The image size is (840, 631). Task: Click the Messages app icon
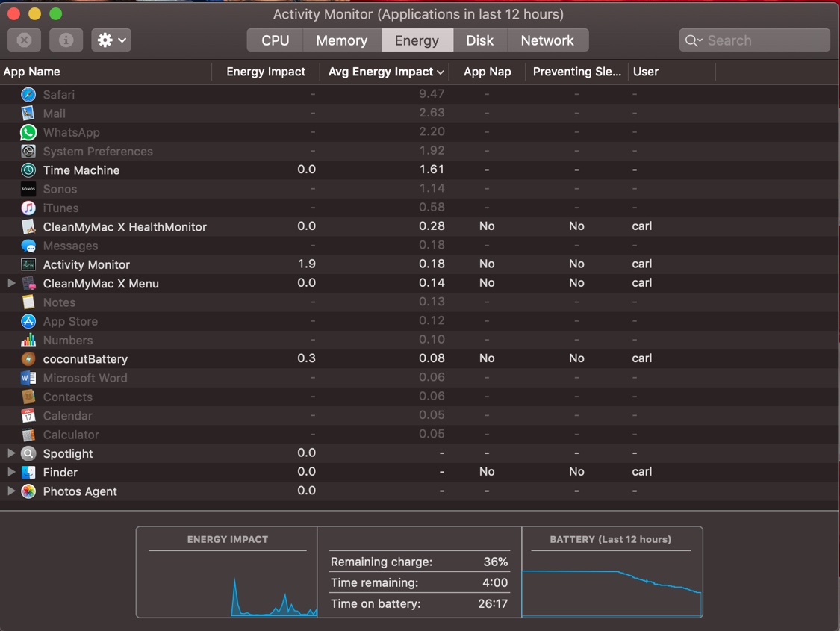tap(28, 246)
